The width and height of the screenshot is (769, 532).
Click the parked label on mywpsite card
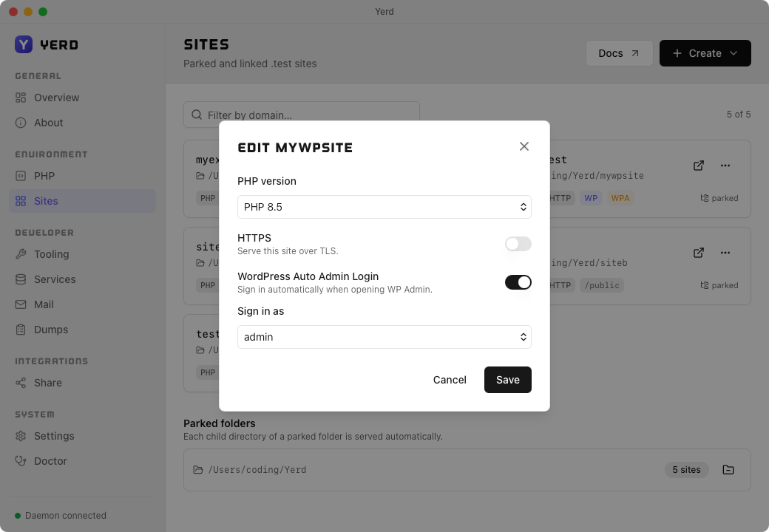pyautogui.click(x=719, y=198)
